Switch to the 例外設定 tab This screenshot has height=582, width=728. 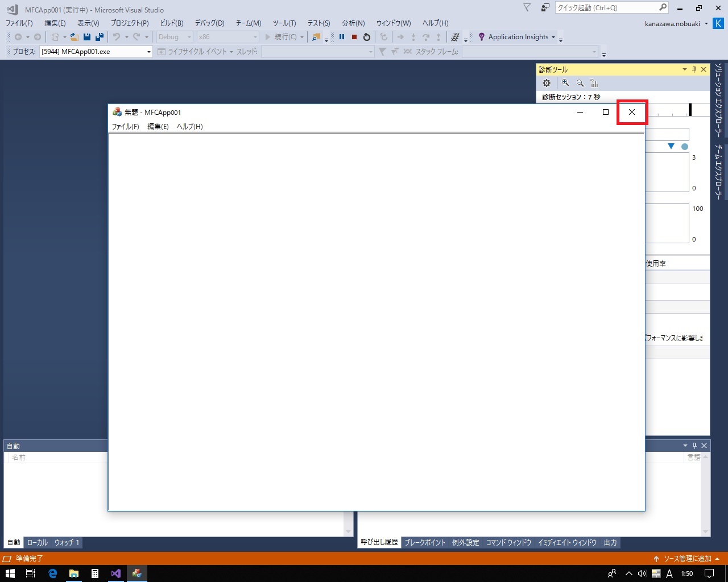466,543
